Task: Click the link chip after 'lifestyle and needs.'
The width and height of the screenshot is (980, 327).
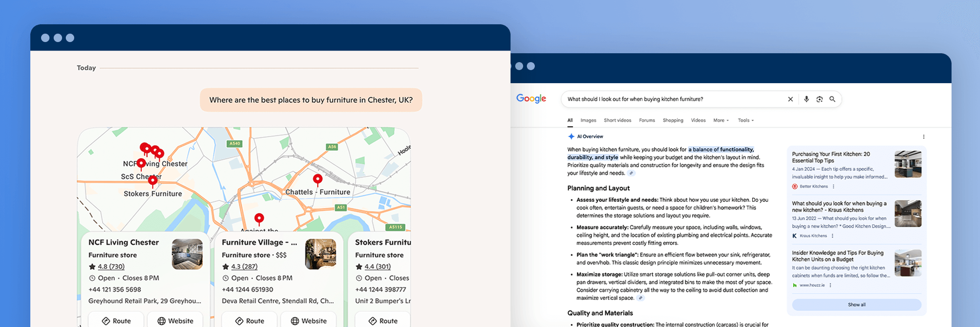Action: click(x=631, y=173)
